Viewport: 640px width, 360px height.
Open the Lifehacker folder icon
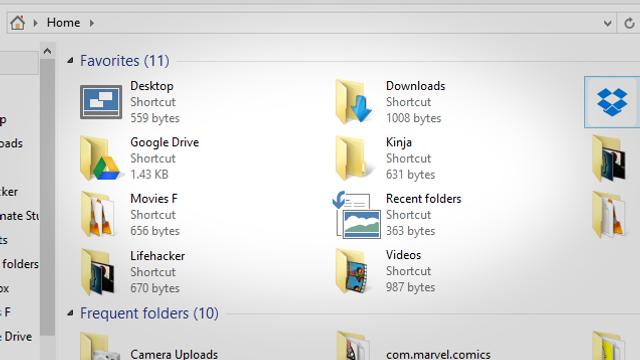coord(98,271)
